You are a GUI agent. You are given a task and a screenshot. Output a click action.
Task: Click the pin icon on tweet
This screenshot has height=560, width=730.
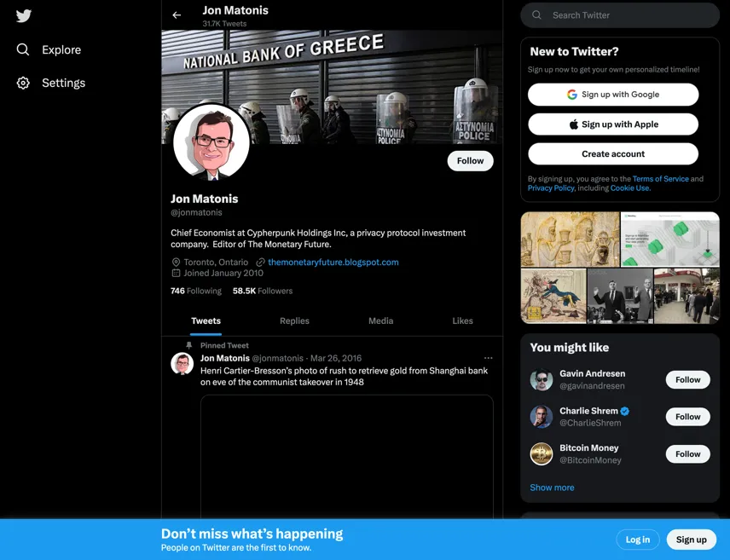188,345
